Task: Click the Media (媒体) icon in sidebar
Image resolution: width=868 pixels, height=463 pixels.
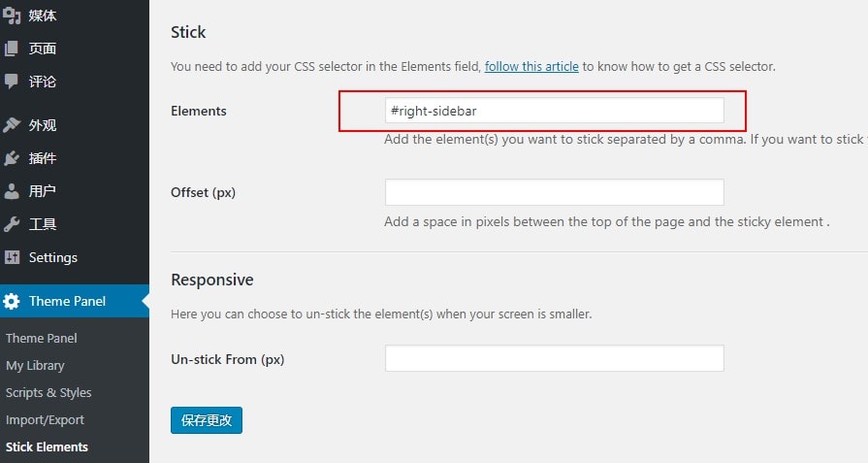Action: [x=12, y=16]
